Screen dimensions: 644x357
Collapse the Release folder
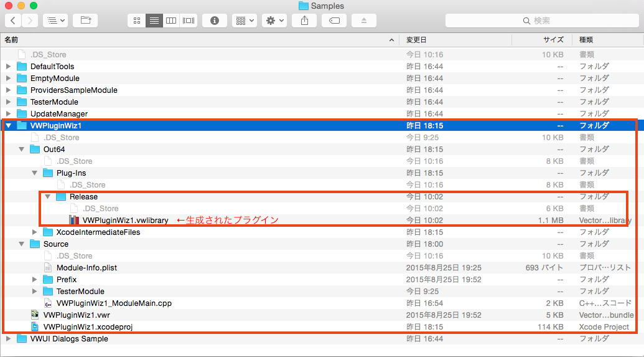48,197
